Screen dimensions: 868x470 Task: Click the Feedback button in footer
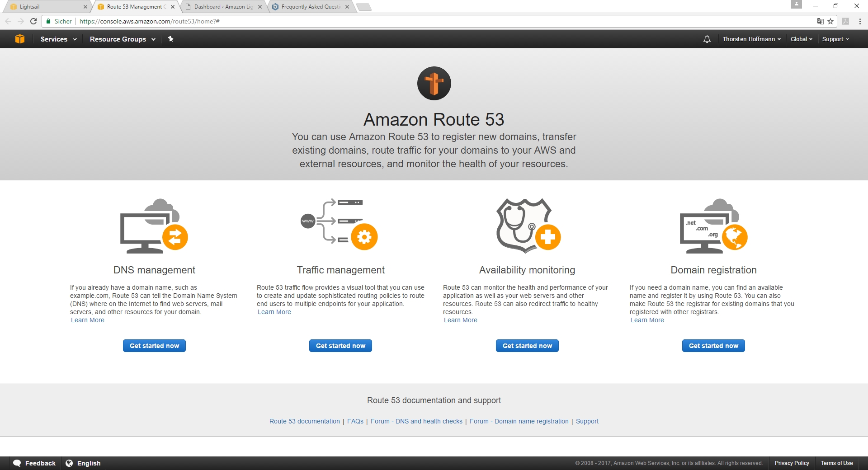34,463
